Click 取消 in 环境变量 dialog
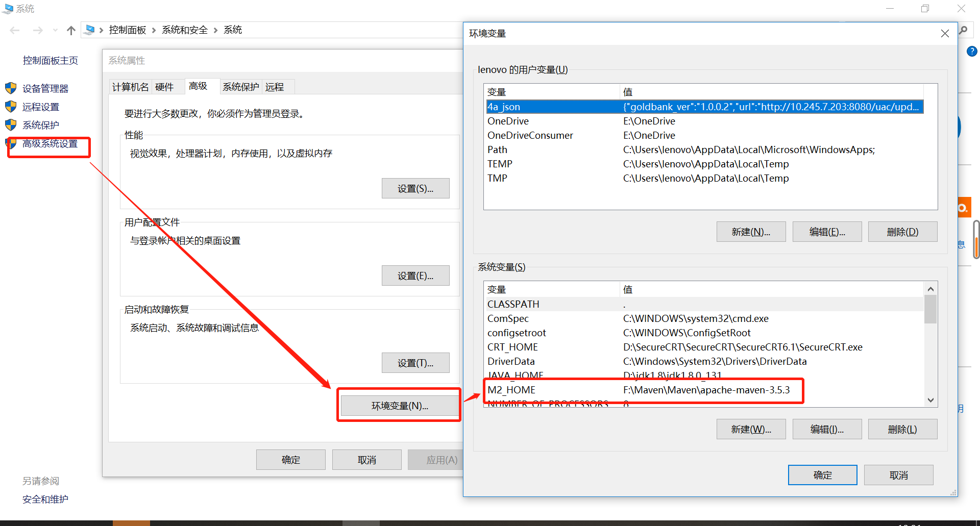980x526 pixels. tap(898, 475)
